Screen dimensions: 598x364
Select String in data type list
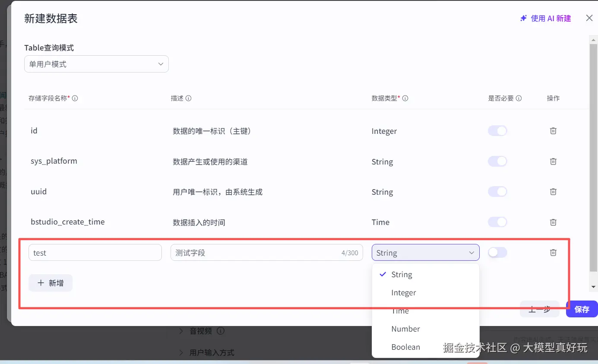tap(425, 275)
